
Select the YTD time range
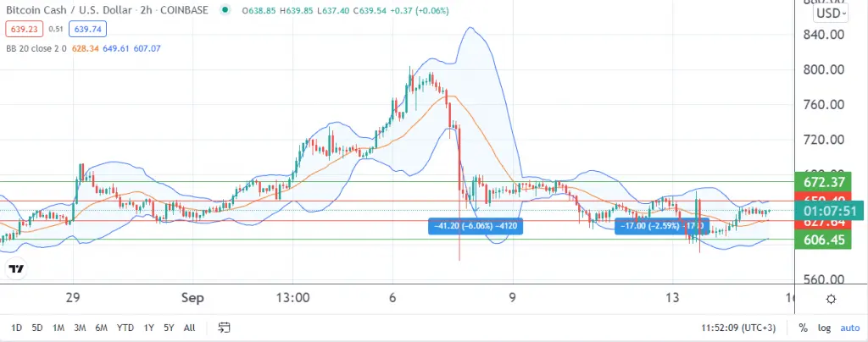coord(125,328)
